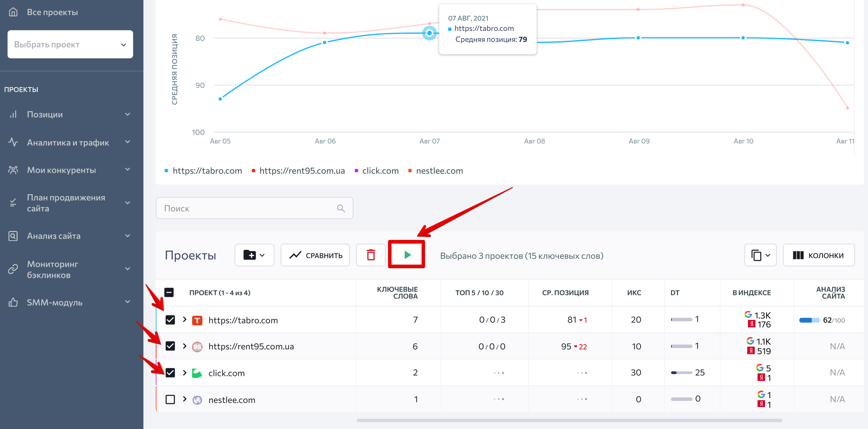Viewport: 868px width, 429px height.
Task: Click the Аналитика и трафик pulse icon
Action: (x=13, y=142)
